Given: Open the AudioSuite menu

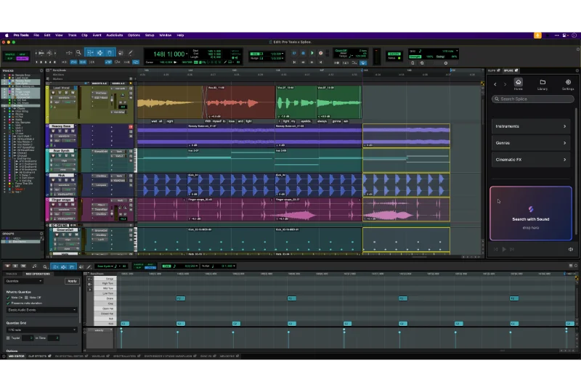Looking at the screenshot, I should point(115,35).
